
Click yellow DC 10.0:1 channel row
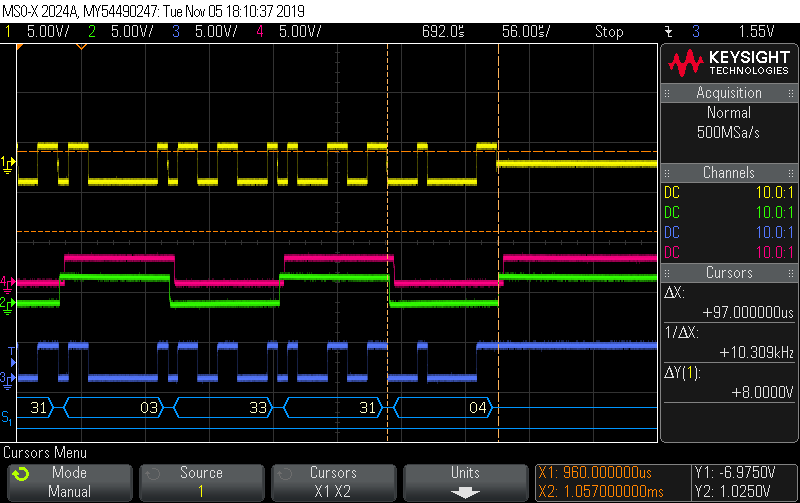coord(729,192)
